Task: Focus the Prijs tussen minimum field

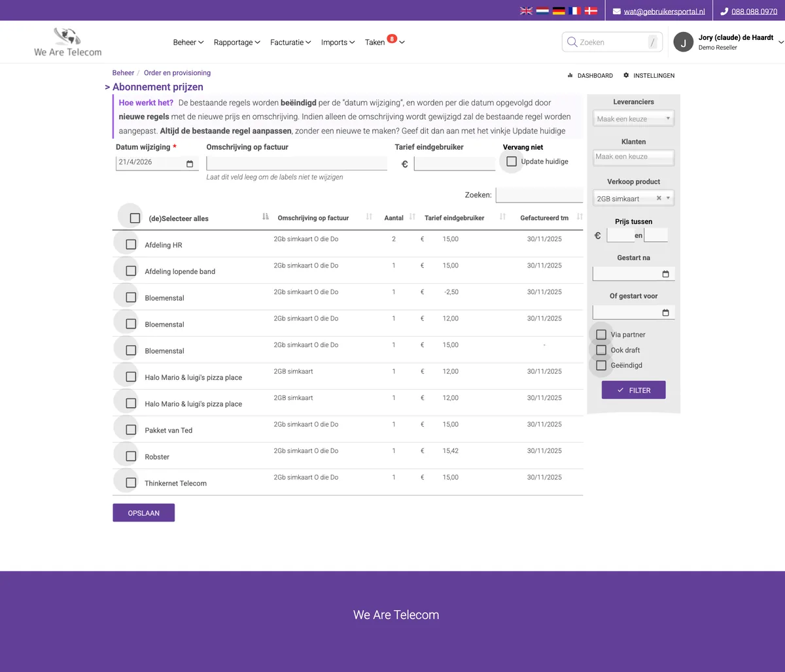Action: point(620,235)
